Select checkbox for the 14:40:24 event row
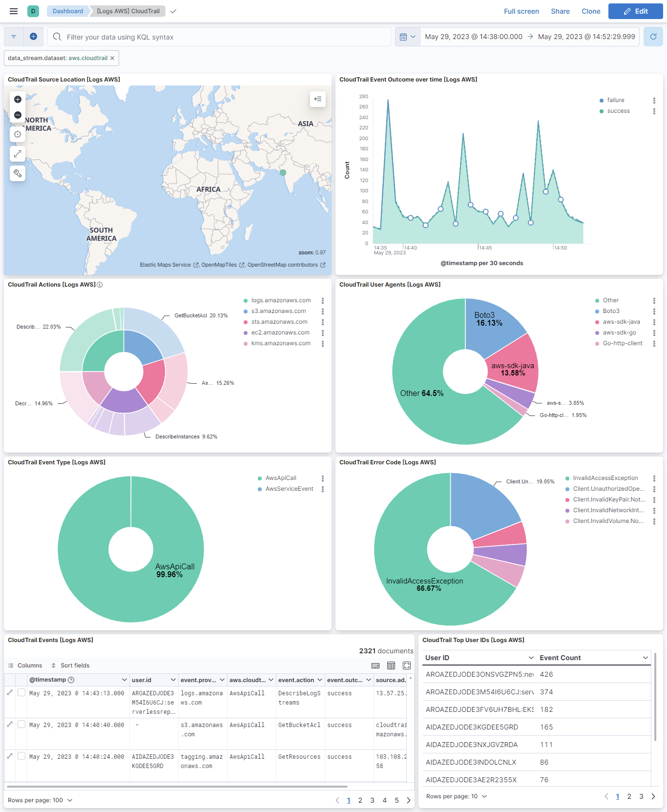Image resolution: width=667 pixels, height=812 pixels. pos(21,756)
